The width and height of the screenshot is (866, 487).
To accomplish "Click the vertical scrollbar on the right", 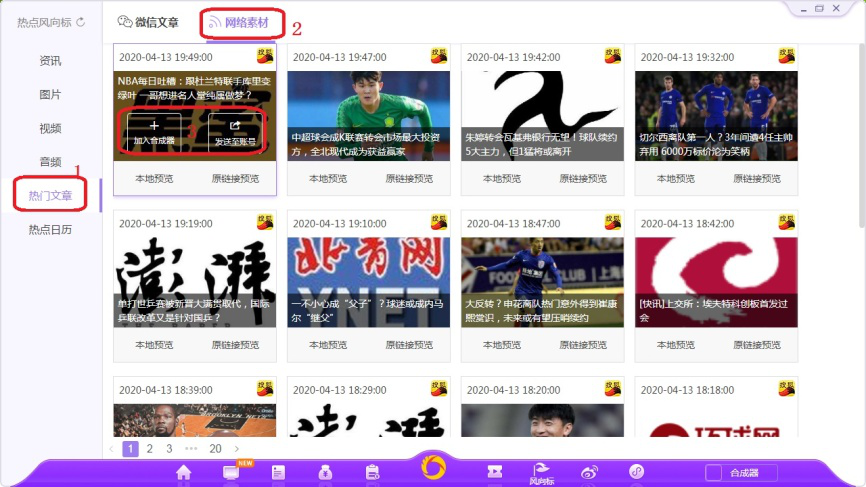I will click(862, 135).
